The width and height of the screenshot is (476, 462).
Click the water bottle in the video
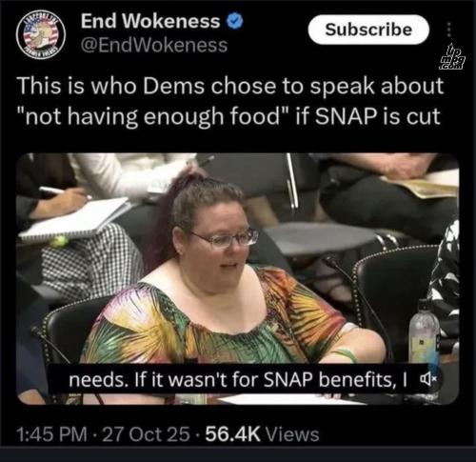pyautogui.click(x=425, y=331)
